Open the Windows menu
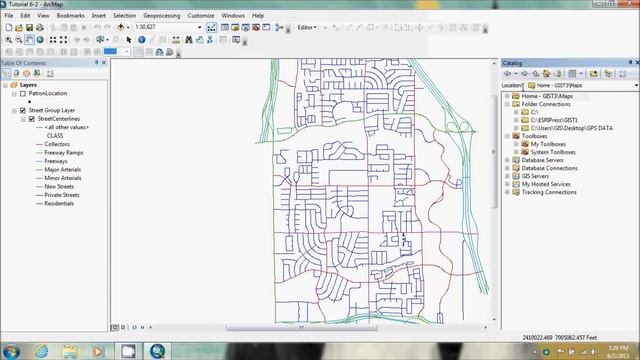The height and width of the screenshot is (360, 640). (233, 16)
